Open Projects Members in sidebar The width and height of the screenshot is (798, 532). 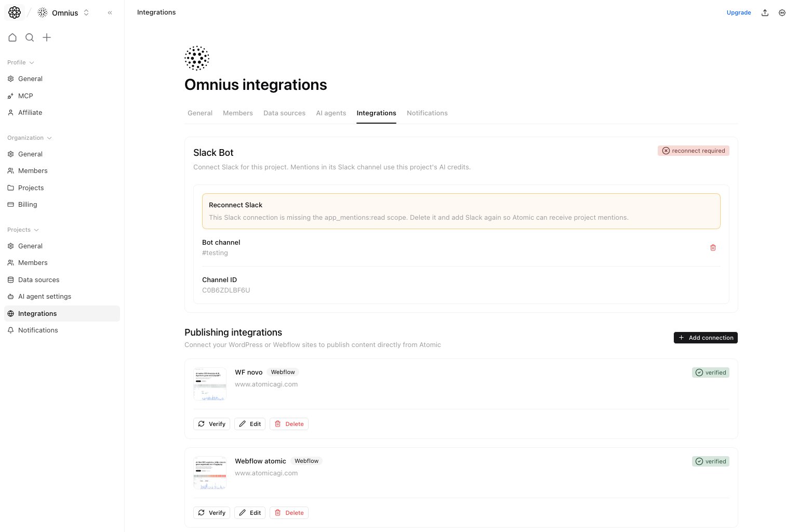pos(62,263)
